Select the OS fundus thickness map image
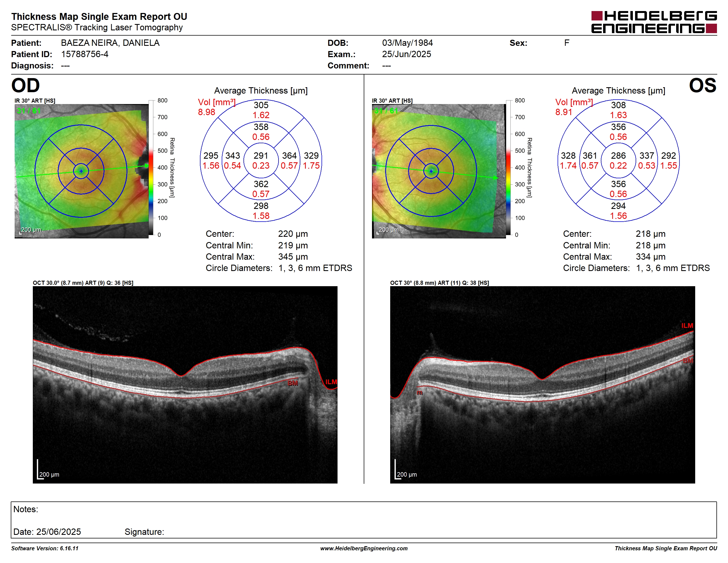Viewport: 728px width, 563px height. click(439, 171)
